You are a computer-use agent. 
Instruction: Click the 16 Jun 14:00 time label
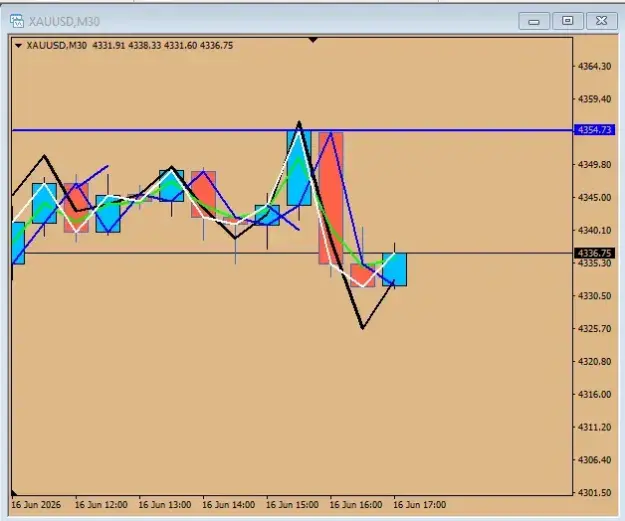[228, 505]
